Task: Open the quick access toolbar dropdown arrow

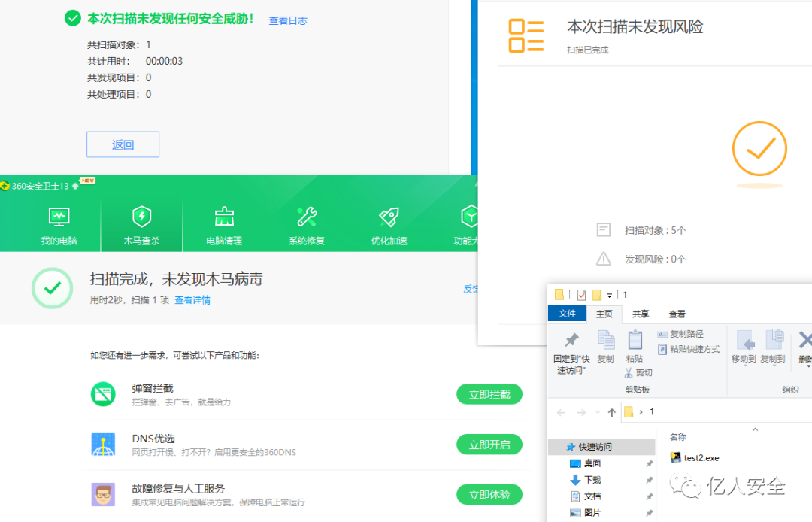Action: point(608,295)
